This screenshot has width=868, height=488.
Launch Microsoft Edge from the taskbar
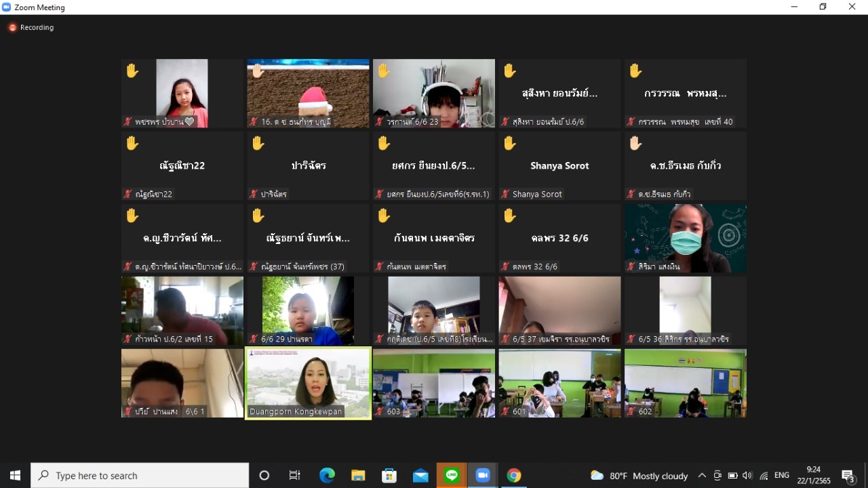[327, 476]
